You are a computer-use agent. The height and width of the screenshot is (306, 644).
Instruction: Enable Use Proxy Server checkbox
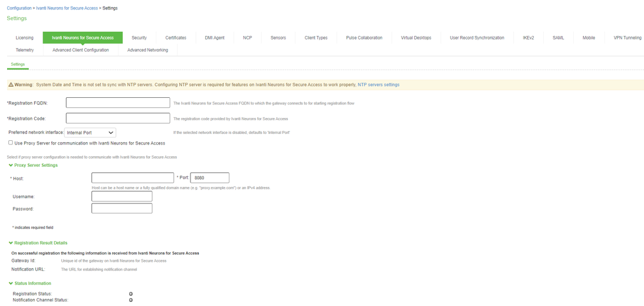[11, 143]
